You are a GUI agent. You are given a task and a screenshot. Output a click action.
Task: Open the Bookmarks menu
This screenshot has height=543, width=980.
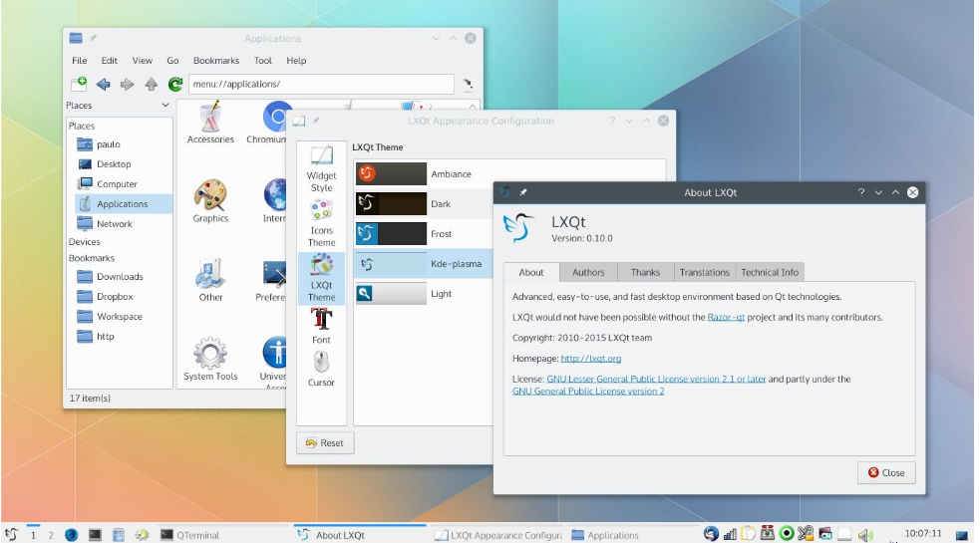tap(216, 61)
